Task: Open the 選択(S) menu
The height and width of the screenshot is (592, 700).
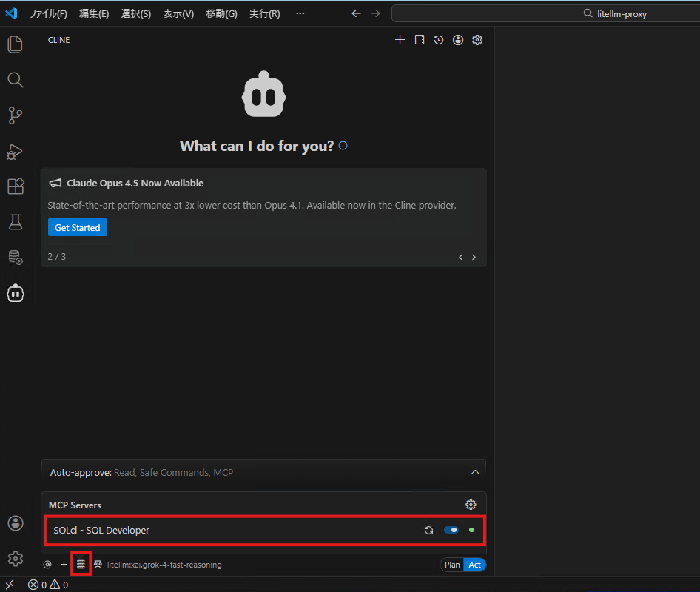Action: [x=135, y=14]
